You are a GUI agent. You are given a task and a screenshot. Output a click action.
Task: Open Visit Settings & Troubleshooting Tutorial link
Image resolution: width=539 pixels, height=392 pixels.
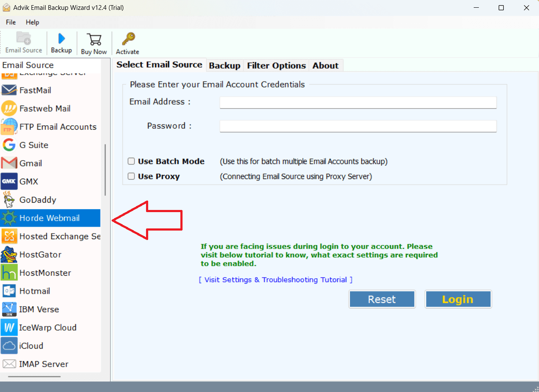(276, 280)
